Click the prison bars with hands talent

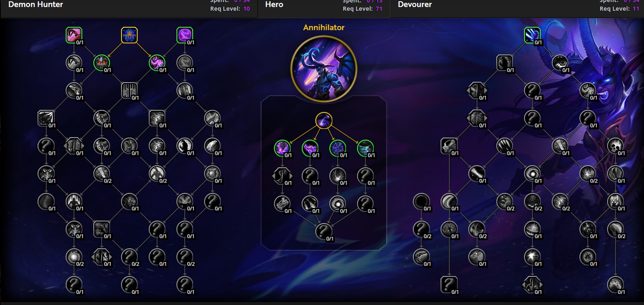pos(129,91)
